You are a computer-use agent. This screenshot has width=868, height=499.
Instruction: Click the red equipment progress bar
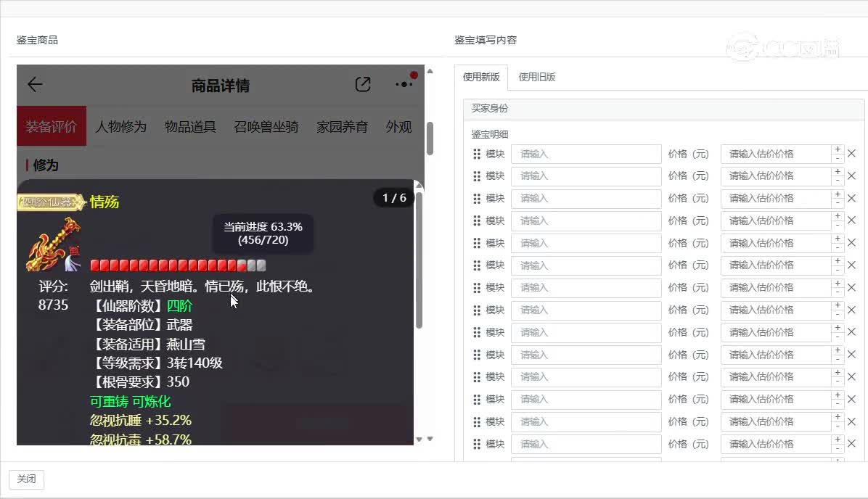click(178, 265)
